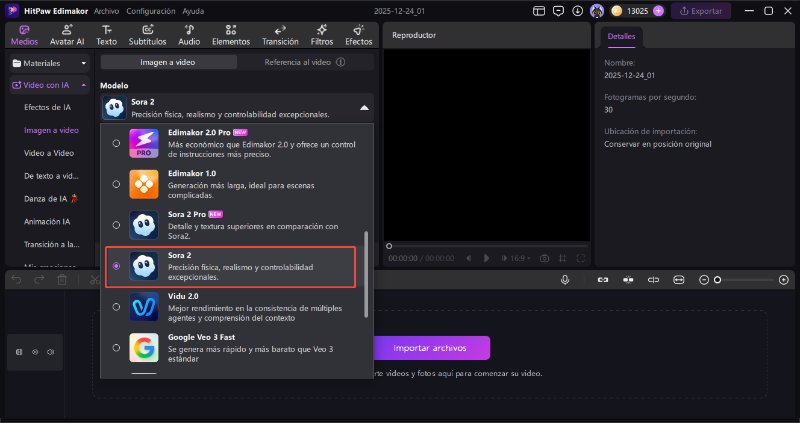Screen dimensions: 800x423
Task: Click the microphone voiceover icon
Action: click(565, 280)
